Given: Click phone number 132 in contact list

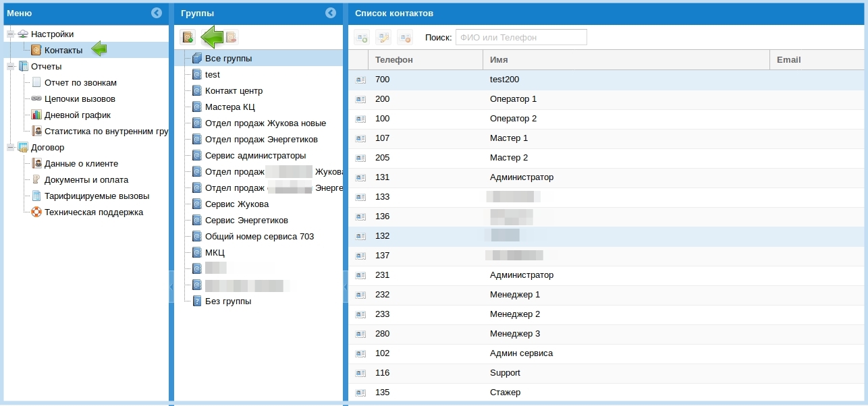Looking at the screenshot, I should [x=383, y=236].
